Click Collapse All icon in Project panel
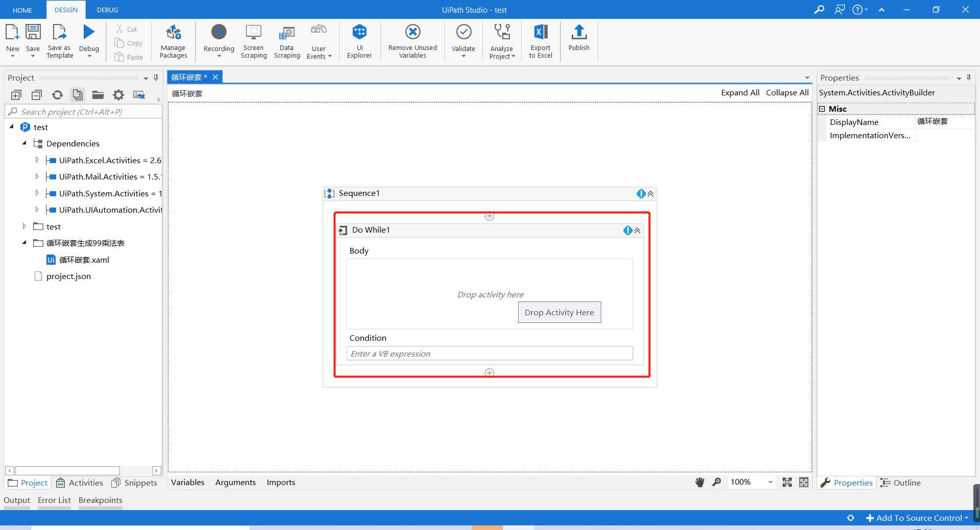The image size is (980, 530). [x=36, y=95]
